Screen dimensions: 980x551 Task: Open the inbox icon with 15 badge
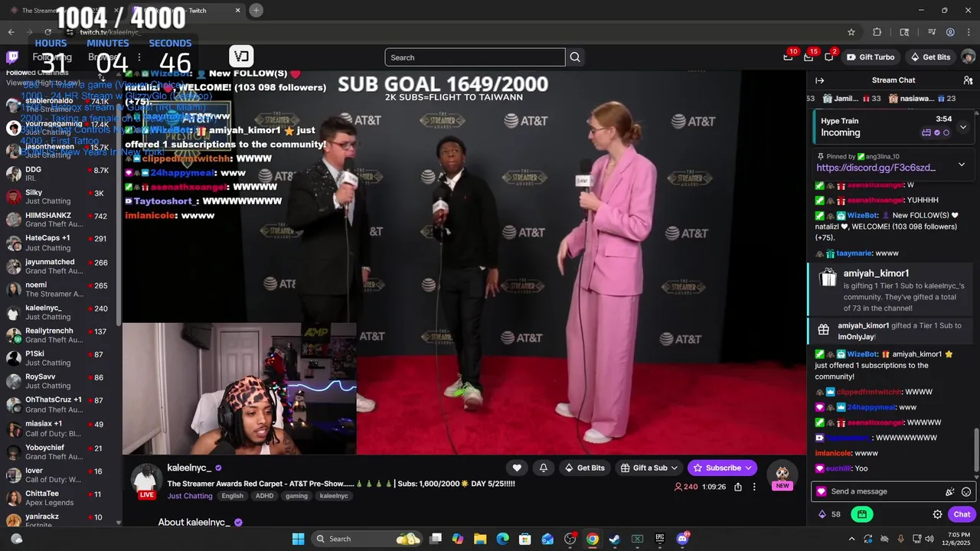[808, 57]
